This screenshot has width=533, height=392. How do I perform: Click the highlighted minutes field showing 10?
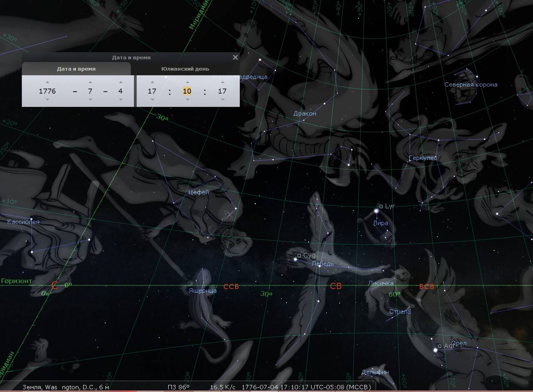click(187, 91)
